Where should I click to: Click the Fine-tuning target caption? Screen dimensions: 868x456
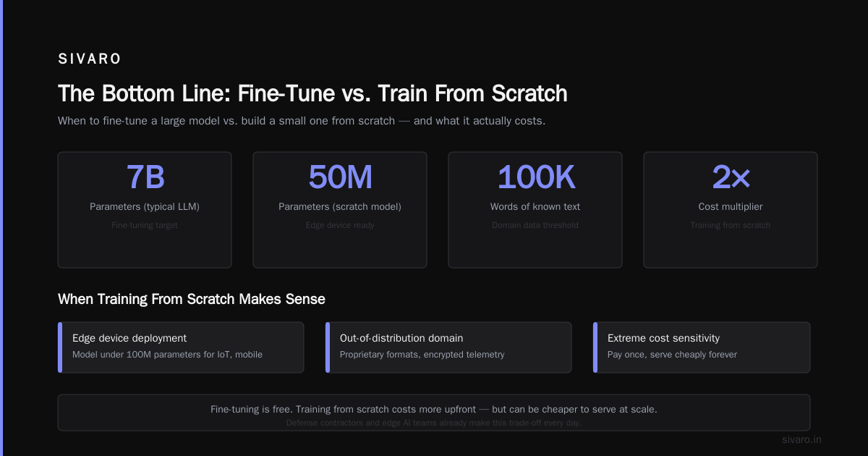coord(145,225)
